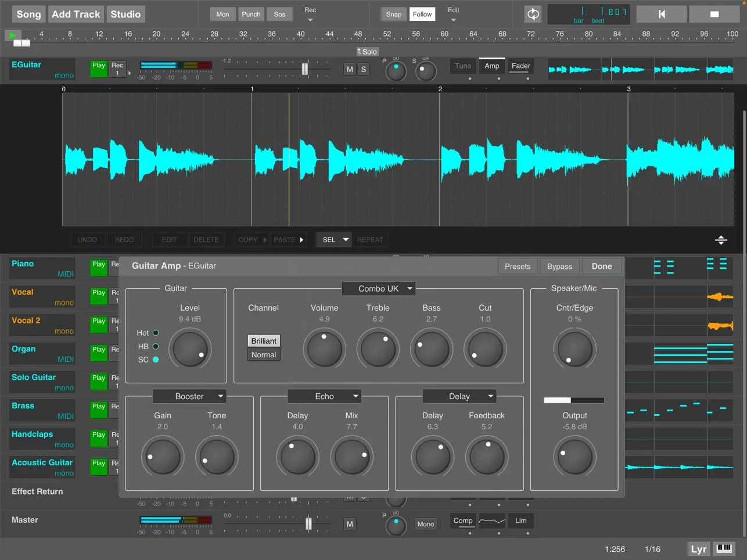Viewport: 747px width, 560px height.
Task: Switch to the Tune tab on EGuitar
Action: [x=462, y=66]
